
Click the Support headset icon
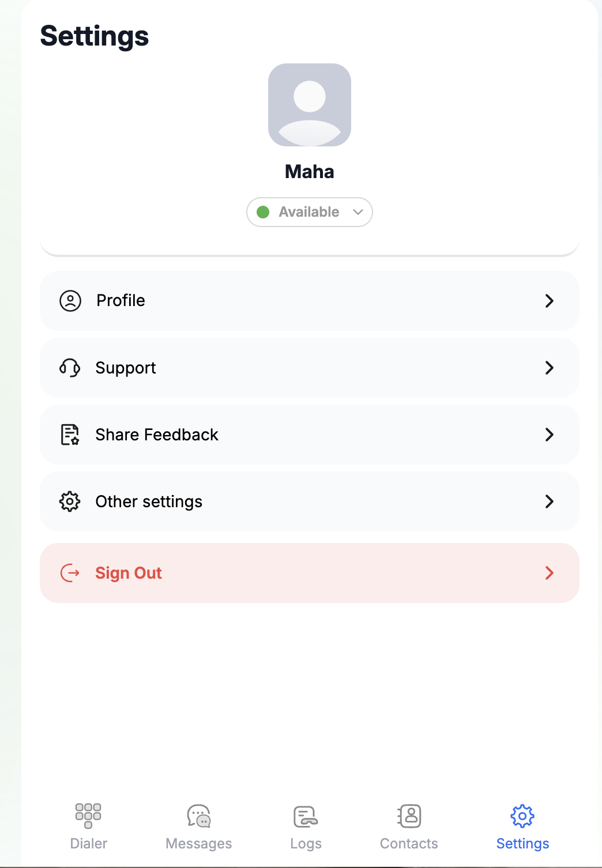(70, 368)
